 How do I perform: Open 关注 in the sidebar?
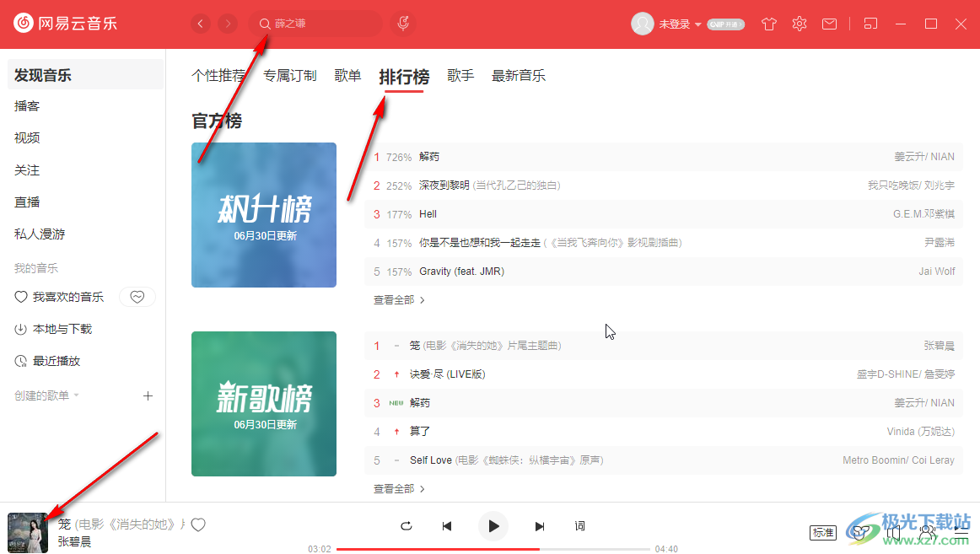[27, 169]
